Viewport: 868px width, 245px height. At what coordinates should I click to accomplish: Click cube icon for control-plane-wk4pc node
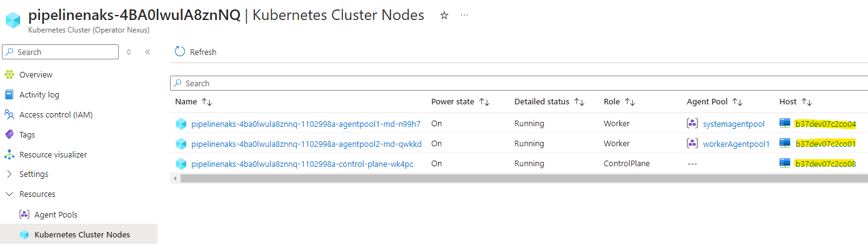tap(181, 164)
